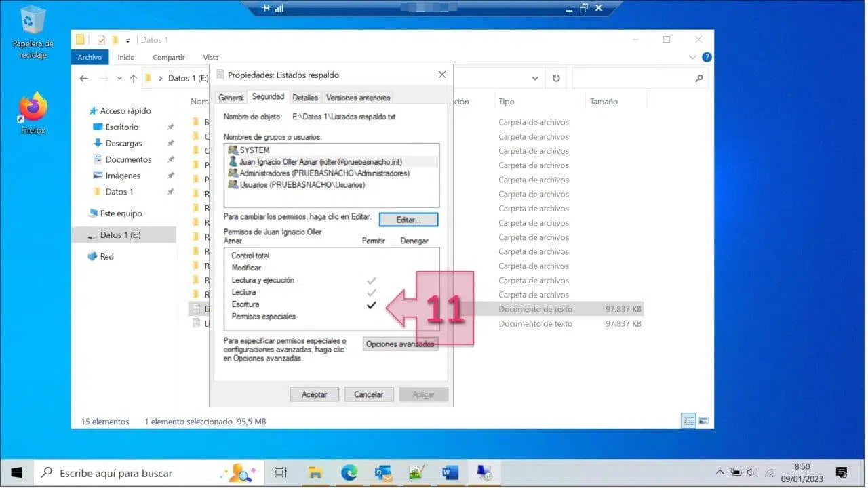Switch to large icons view layout

point(703,421)
